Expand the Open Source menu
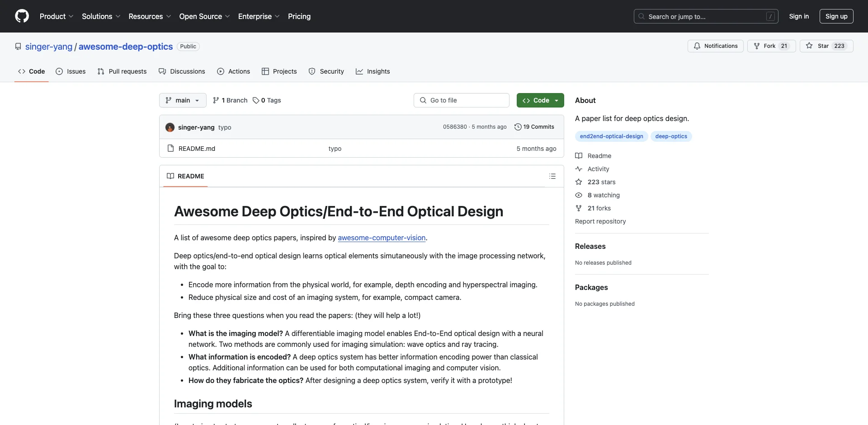The image size is (868, 425). [x=204, y=16]
